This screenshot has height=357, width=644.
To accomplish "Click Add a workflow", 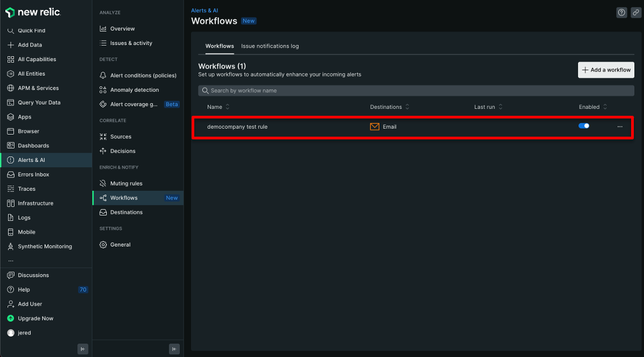I will click(x=606, y=70).
